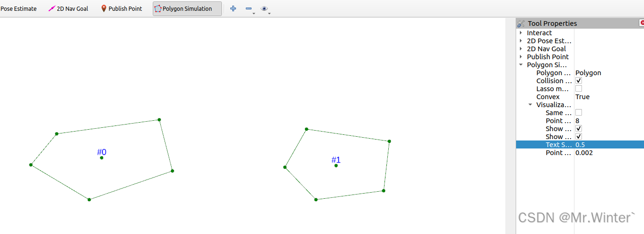Click the leftmost vertex of polygon #0
This screenshot has height=234, width=644.
pos(31,165)
